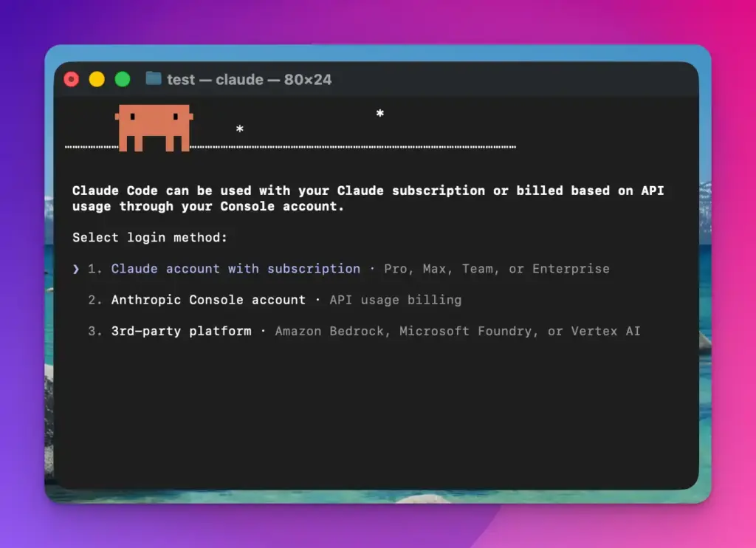The width and height of the screenshot is (756, 548).
Task: Click the "API usage billing" description text
Action: [396, 300]
